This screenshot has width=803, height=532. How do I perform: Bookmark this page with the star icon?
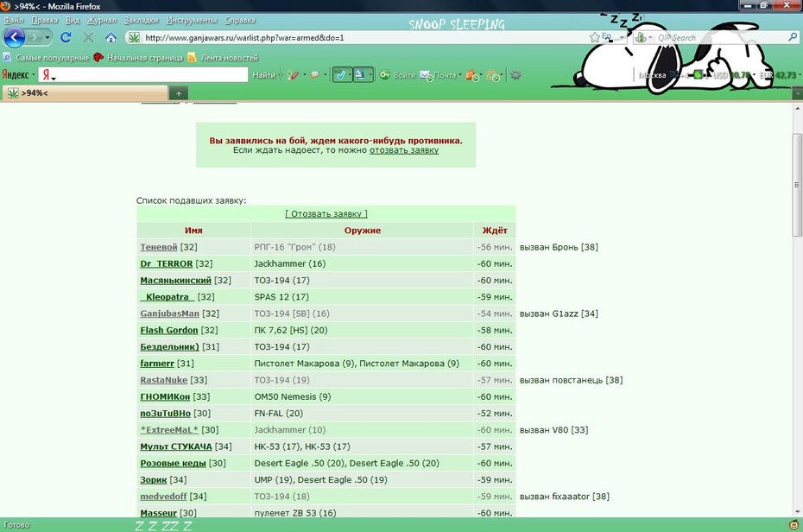pyautogui.click(x=595, y=37)
